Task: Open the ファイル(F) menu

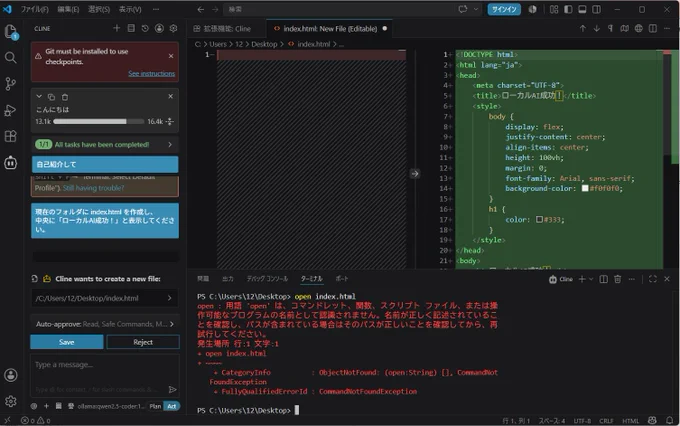Action: pyautogui.click(x=35, y=9)
